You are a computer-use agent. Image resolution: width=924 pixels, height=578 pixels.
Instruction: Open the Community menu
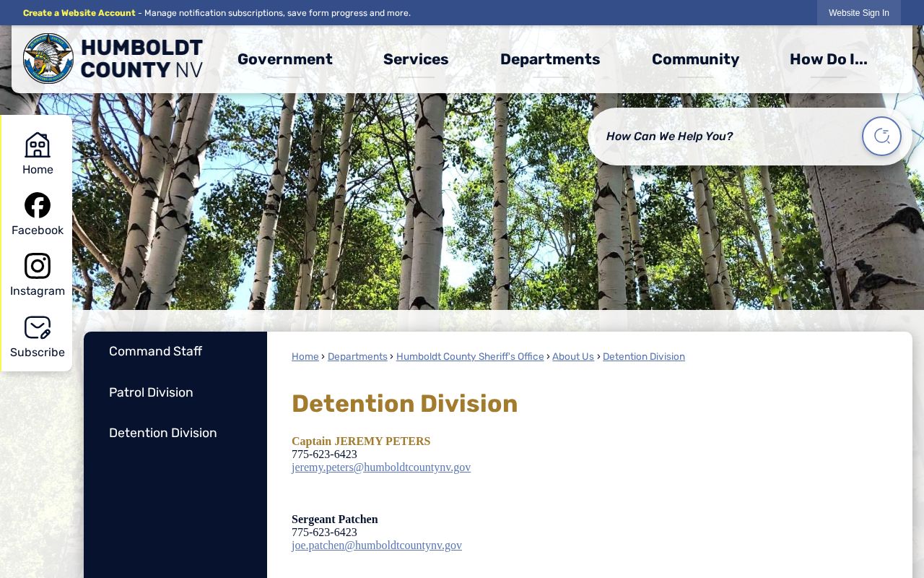click(x=696, y=59)
